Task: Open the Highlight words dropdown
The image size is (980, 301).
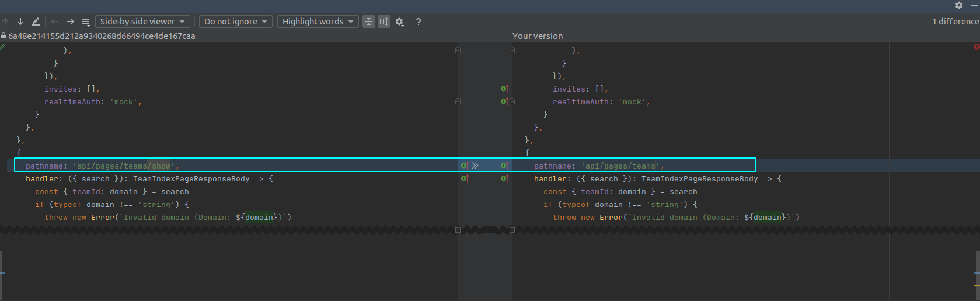Action: 318,22
